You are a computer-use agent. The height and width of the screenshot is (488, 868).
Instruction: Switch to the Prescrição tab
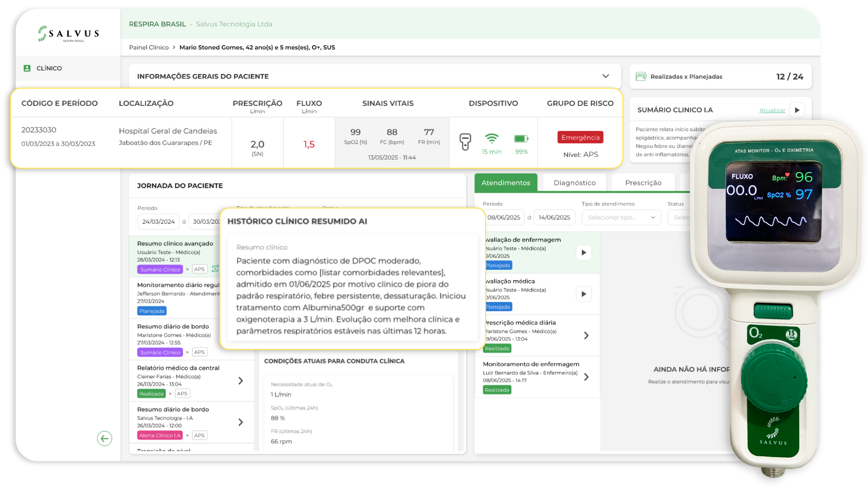point(643,183)
